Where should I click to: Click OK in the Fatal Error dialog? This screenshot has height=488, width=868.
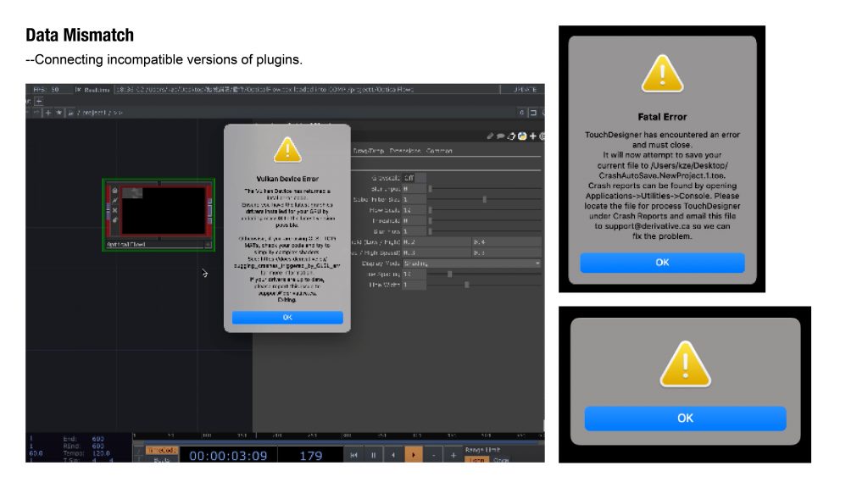coord(662,263)
